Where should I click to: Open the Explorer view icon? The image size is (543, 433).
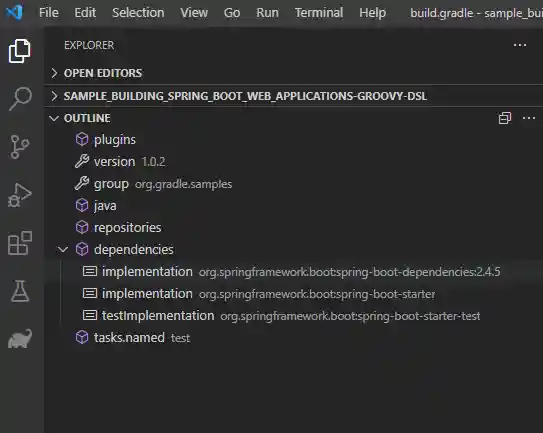[20, 51]
